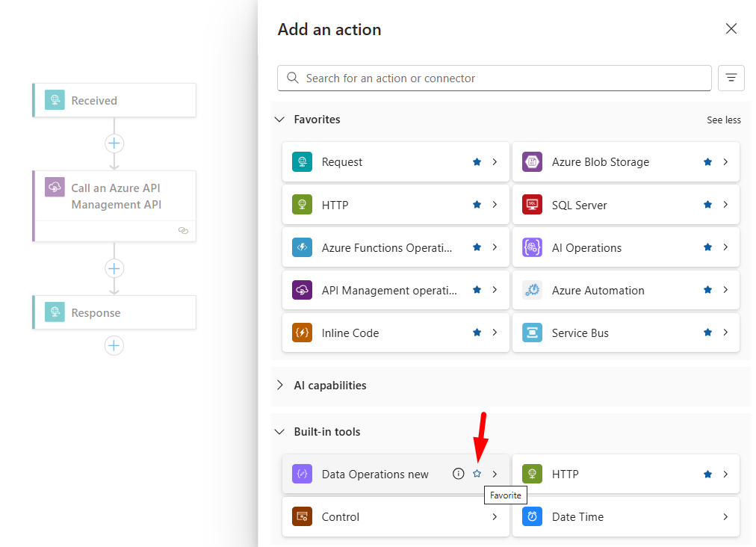Viewport: 756px width, 547px height.
Task: Toggle the AI Operations favorite star
Action: pos(707,247)
